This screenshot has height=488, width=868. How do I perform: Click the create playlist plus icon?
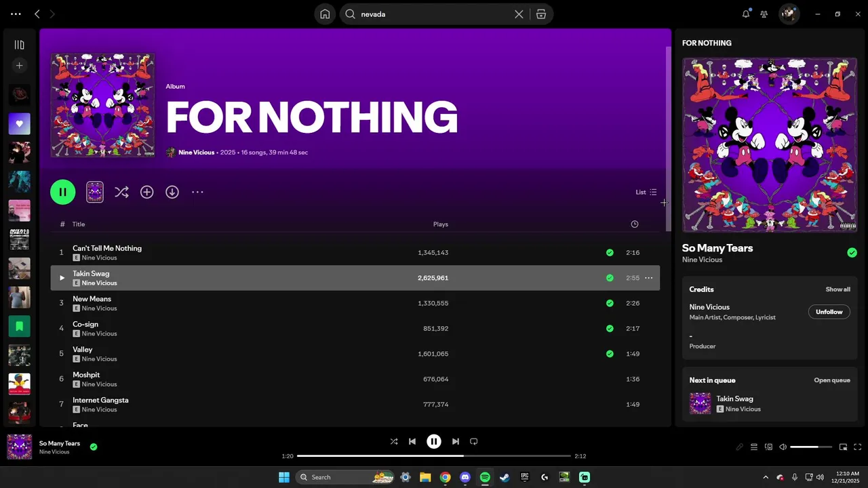click(19, 66)
